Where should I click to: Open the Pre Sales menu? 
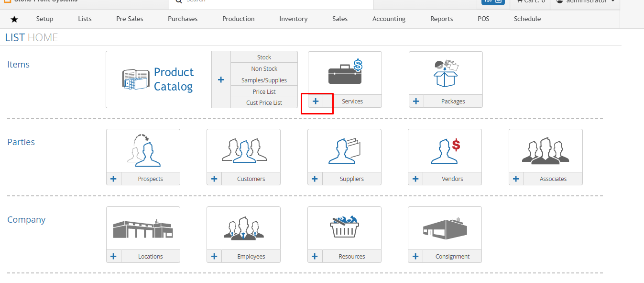130,19
